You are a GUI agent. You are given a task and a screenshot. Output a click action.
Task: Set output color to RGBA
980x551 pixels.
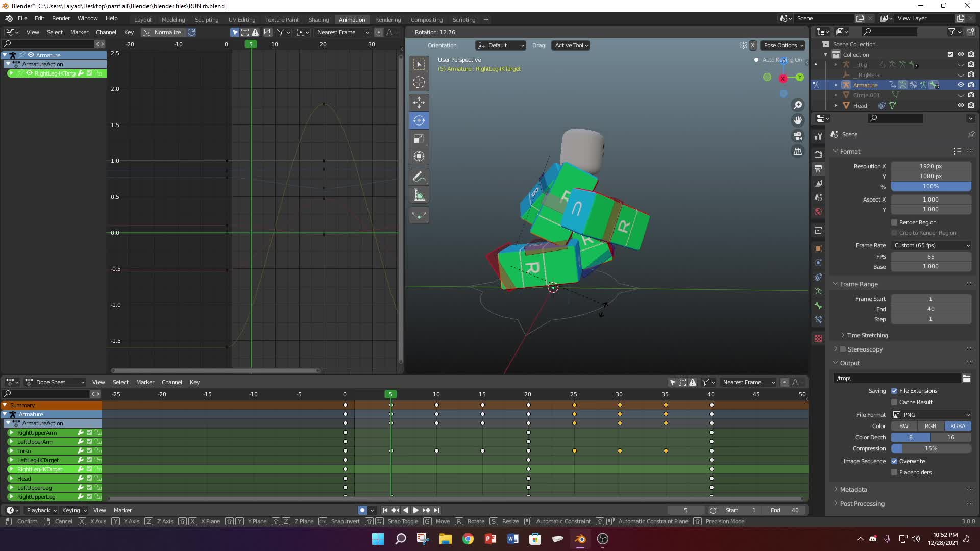[958, 425]
